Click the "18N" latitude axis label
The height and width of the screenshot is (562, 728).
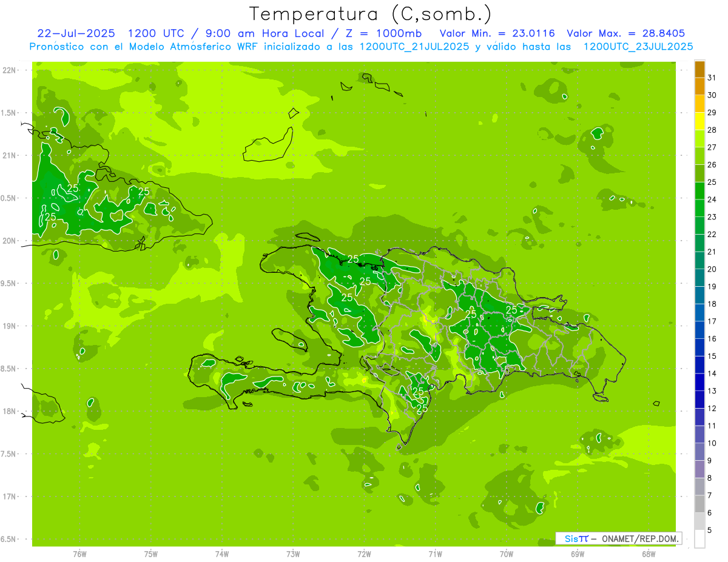tap(9, 411)
